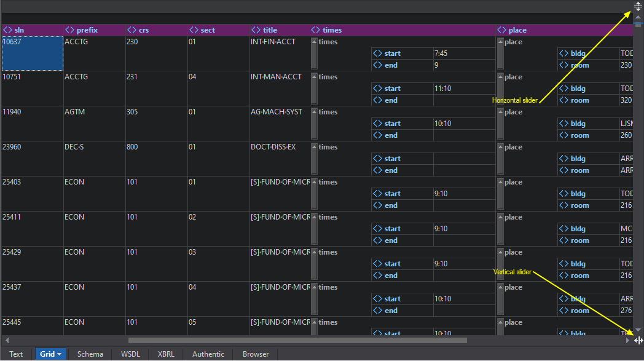Click the vertical scrollbar down arrow

(638, 330)
